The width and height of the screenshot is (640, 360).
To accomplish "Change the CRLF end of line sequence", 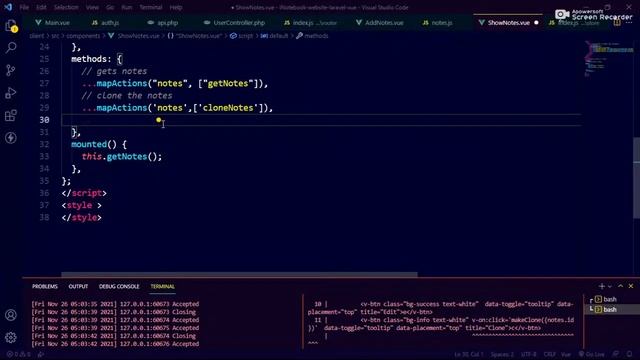I will [549, 354].
